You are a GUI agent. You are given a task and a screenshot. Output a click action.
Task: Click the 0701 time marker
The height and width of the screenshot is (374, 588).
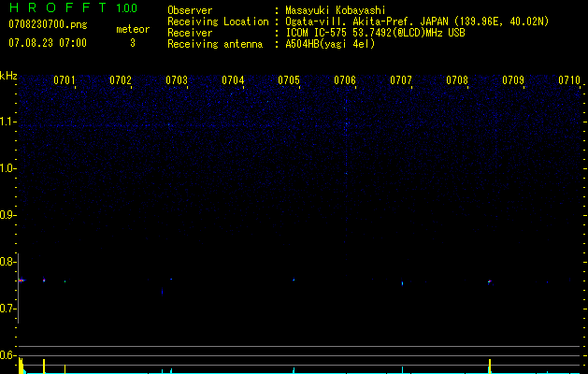click(x=65, y=80)
